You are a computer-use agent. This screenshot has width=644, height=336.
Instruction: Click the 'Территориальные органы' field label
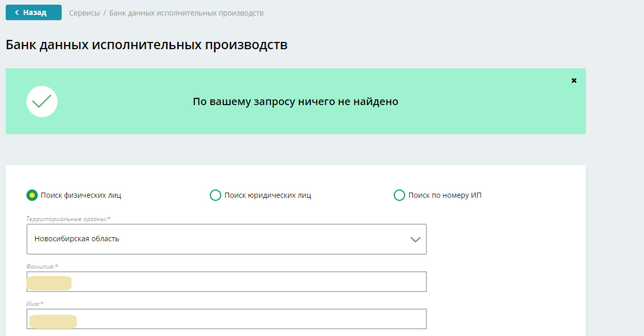coord(68,219)
